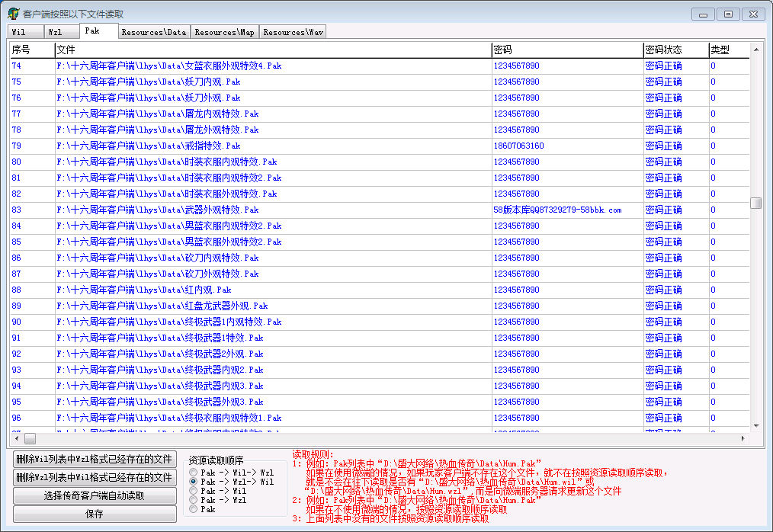This screenshot has height=532, width=773.
Task: Click the 密码状态 column header
Action: (676, 50)
